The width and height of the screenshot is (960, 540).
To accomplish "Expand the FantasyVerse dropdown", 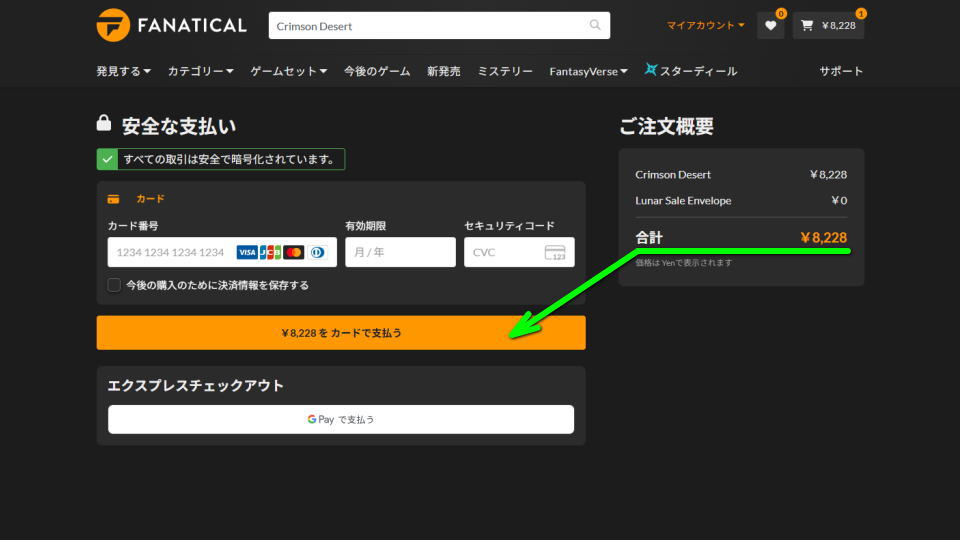I will [588, 71].
